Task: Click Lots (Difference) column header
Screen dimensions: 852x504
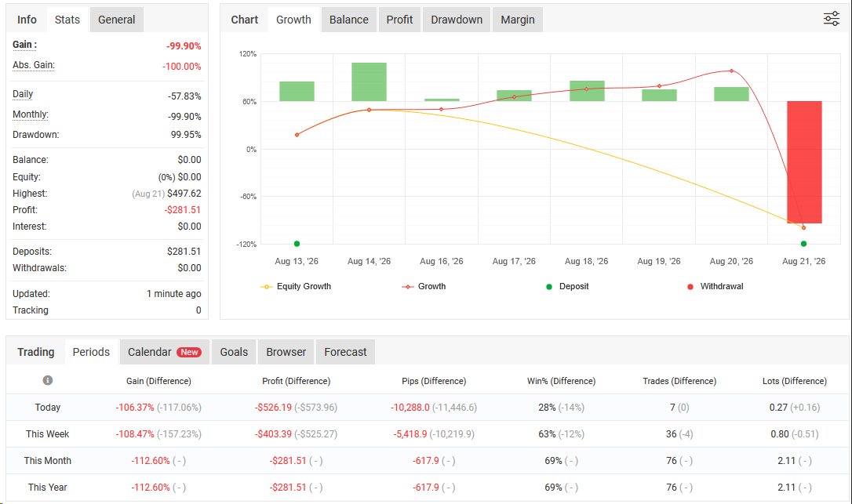Action: (x=795, y=381)
